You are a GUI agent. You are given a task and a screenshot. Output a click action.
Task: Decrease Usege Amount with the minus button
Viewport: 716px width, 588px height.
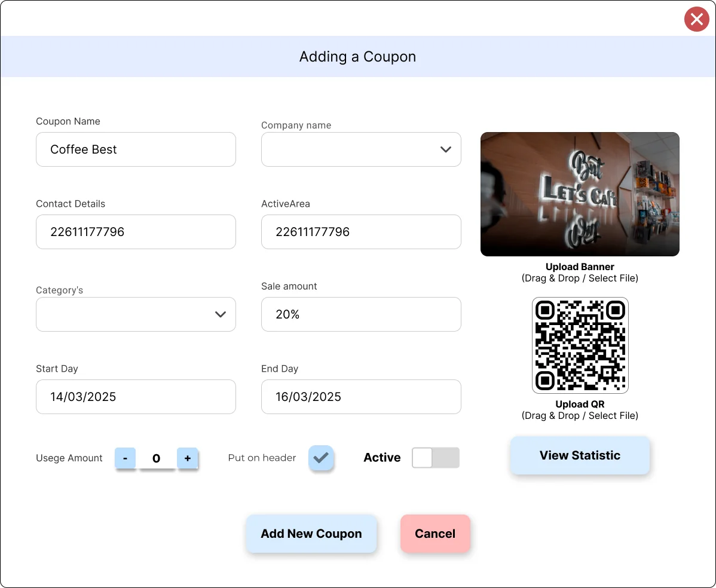(125, 458)
